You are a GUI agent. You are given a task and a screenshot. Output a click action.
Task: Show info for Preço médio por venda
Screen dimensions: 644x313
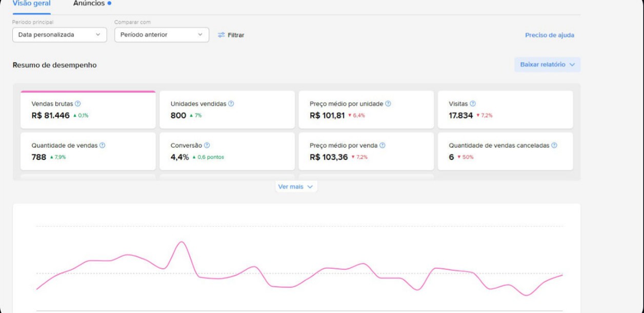coord(383,145)
